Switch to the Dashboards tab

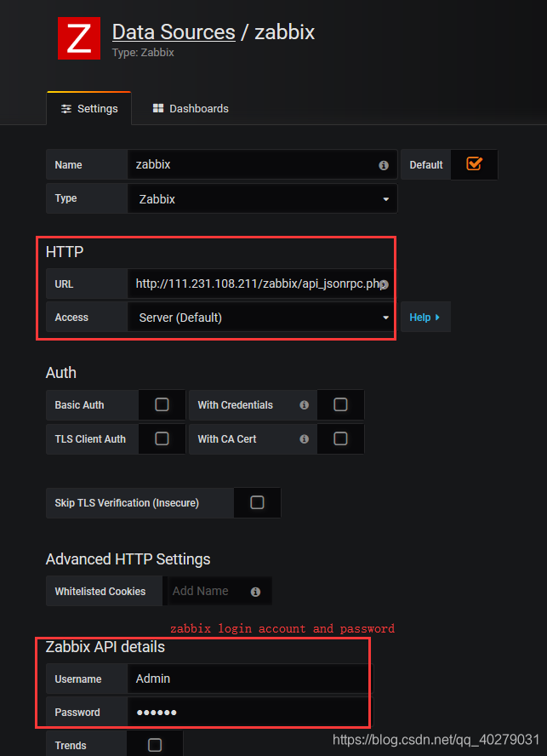pyautogui.click(x=191, y=108)
